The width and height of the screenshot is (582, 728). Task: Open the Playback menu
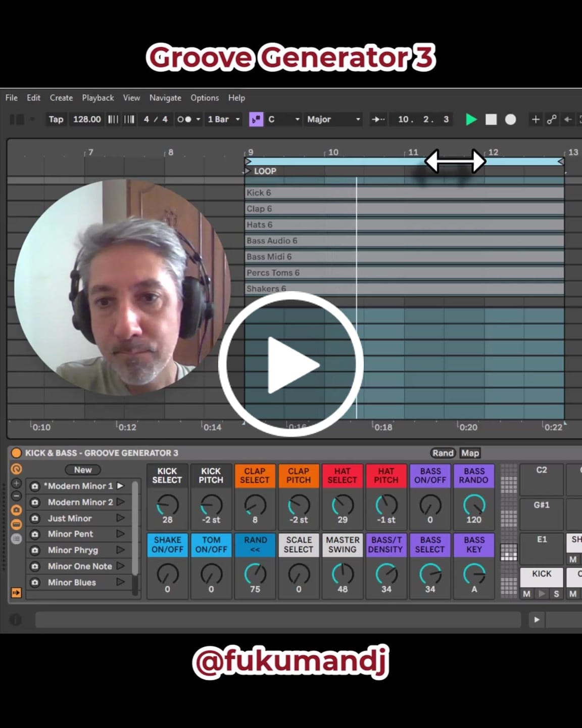click(x=98, y=98)
